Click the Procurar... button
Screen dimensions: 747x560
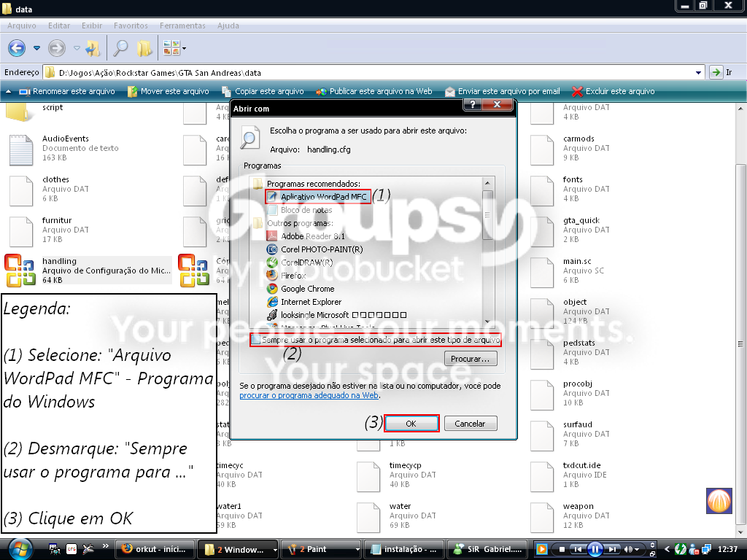tap(471, 359)
